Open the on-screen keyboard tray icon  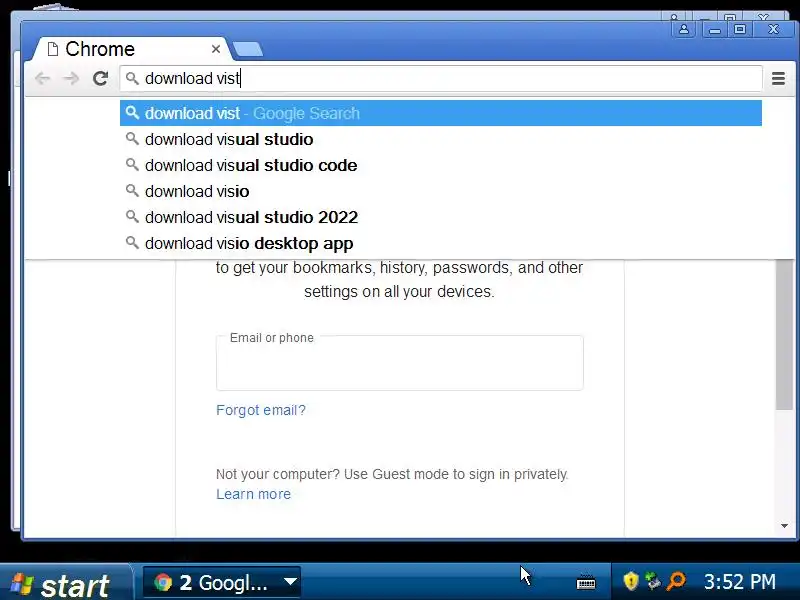pos(586,582)
